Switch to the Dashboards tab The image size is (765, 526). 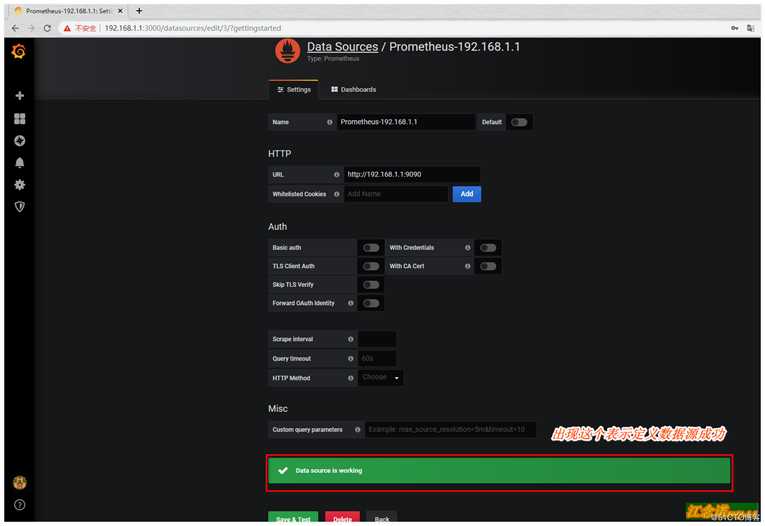[x=354, y=90]
